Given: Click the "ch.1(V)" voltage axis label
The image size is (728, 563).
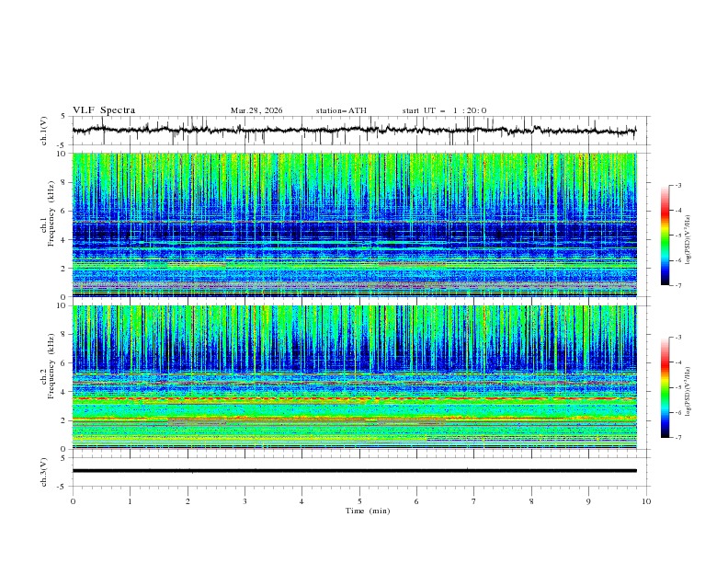Looking at the screenshot, I should click(x=44, y=131).
